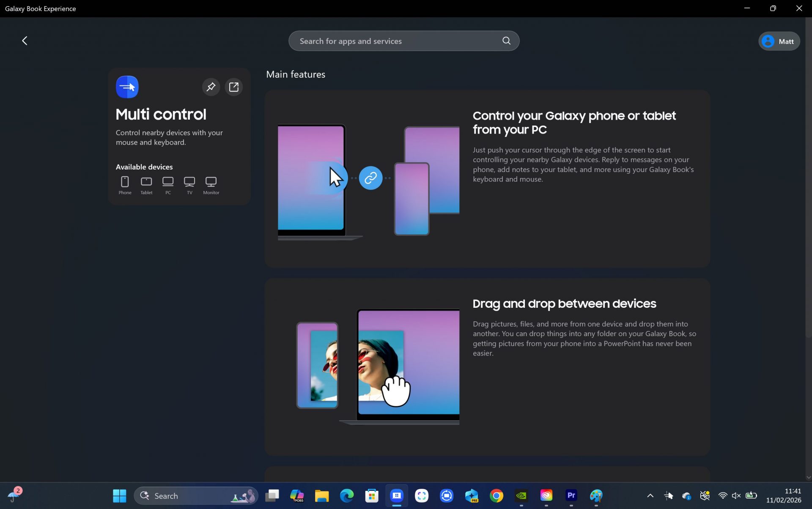Click the disabled-camera tray icon
812x509 pixels.
[x=705, y=495]
